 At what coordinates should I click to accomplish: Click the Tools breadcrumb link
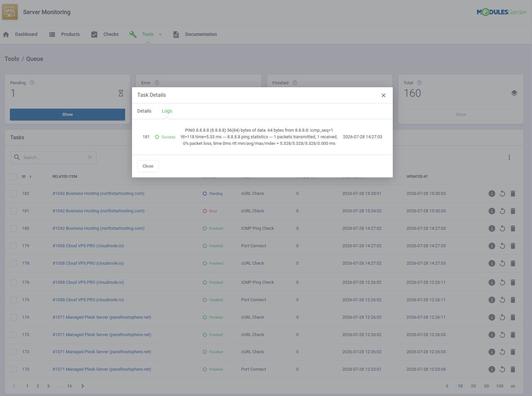[x=12, y=59]
